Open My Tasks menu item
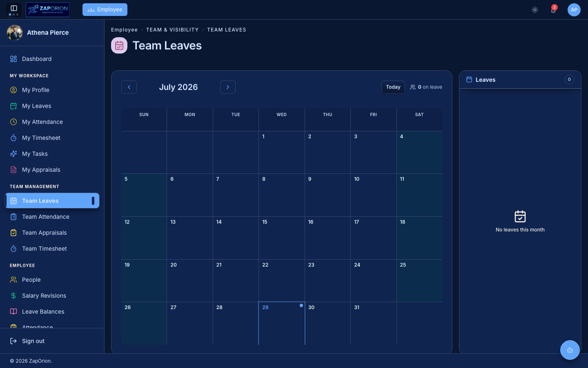This screenshot has width=588, height=368. (52, 154)
